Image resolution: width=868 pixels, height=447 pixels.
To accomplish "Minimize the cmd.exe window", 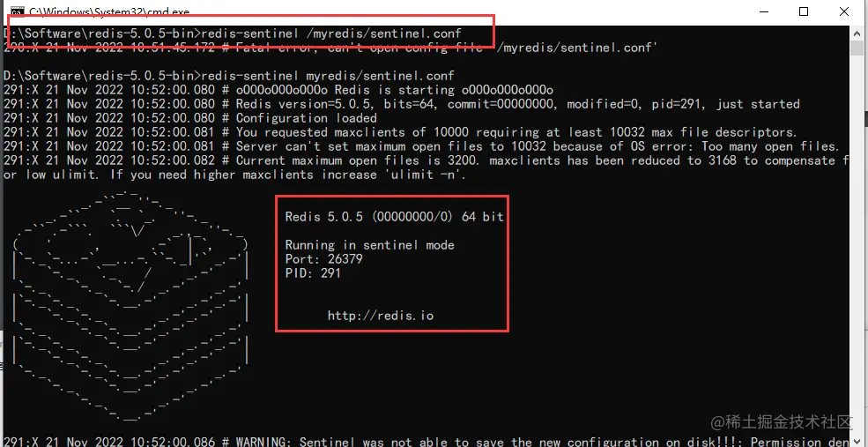I will (x=764, y=11).
